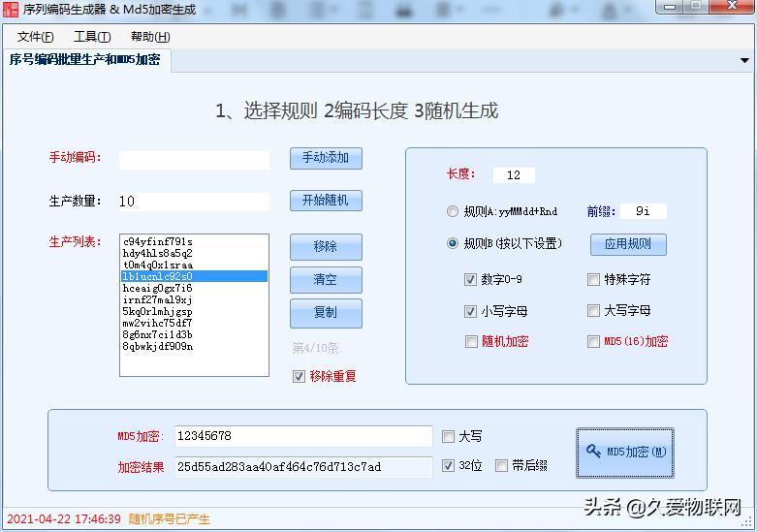The height and width of the screenshot is (532, 757).
Task: Click the status message 随机序号已产生
Action: click(169, 519)
